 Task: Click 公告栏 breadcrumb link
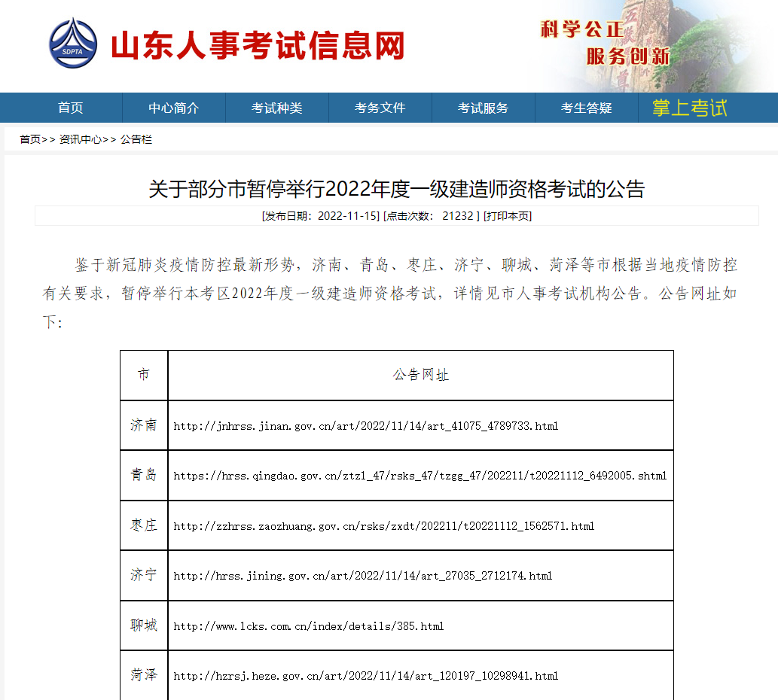(136, 140)
